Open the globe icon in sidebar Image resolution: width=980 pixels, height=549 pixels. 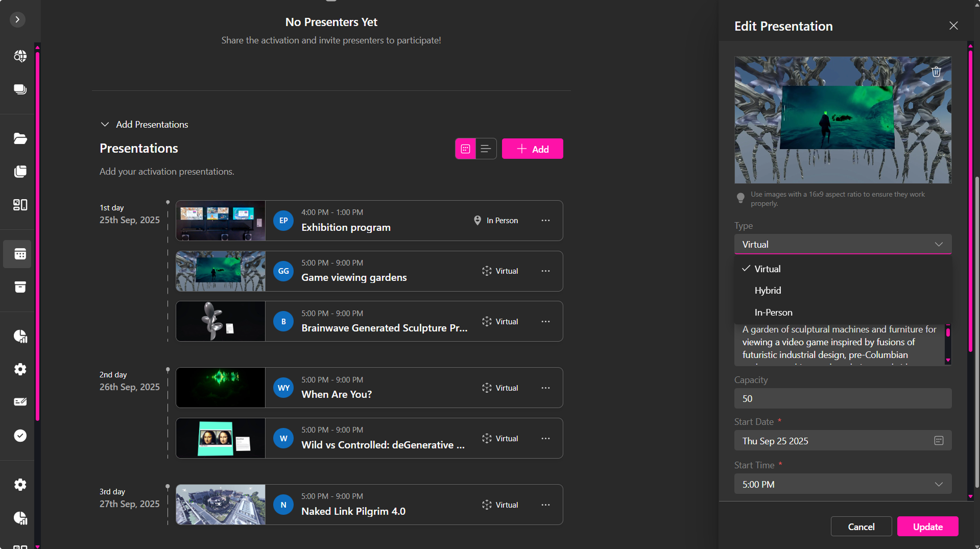[20, 56]
